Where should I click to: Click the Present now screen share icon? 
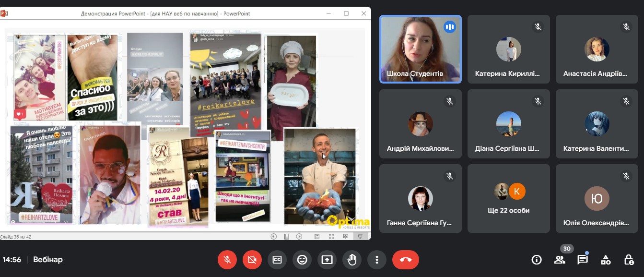click(x=327, y=260)
